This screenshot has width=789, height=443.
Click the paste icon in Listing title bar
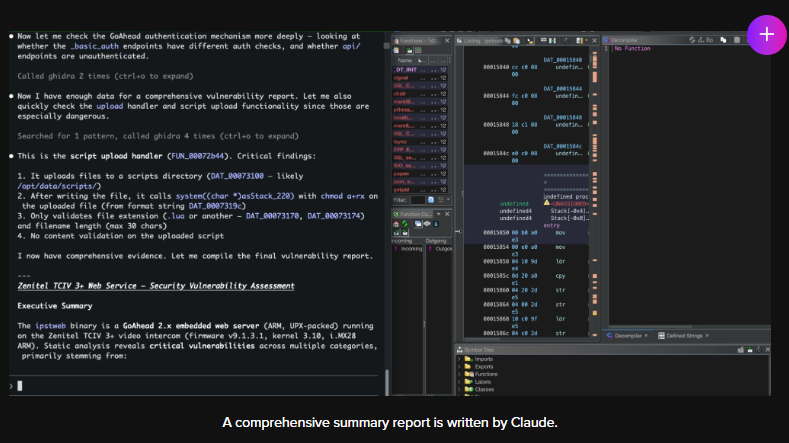click(516, 40)
